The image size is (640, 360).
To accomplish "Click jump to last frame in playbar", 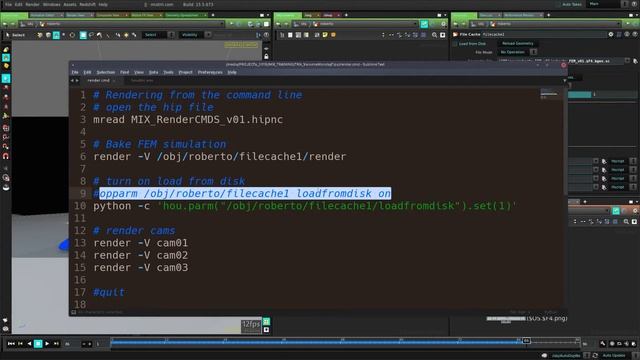I will pos(56,344).
